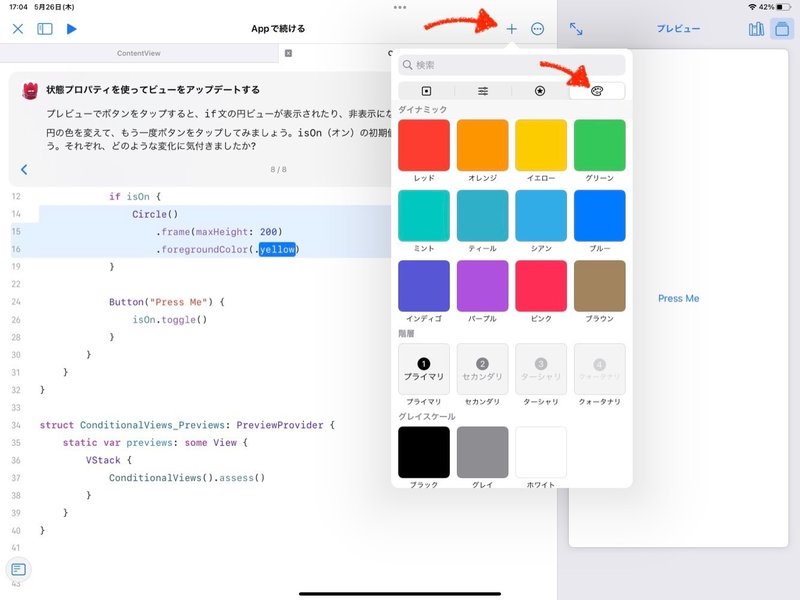
Task: Toggle the sidebar panel icon
Action: point(45,29)
